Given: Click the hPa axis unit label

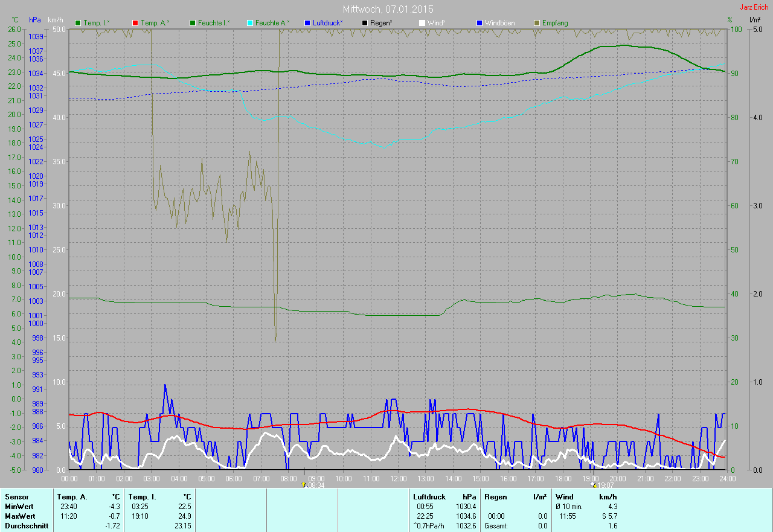Looking at the screenshot, I should (35, 20).
